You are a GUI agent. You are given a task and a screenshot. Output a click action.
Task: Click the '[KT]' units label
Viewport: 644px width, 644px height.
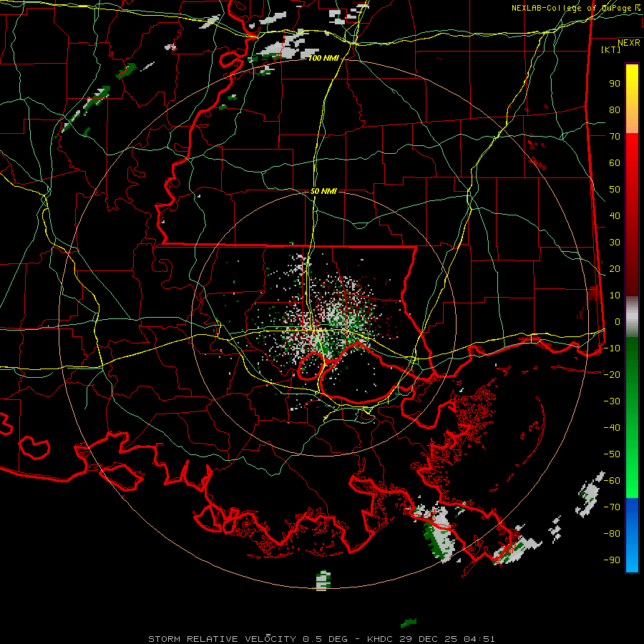610,49
